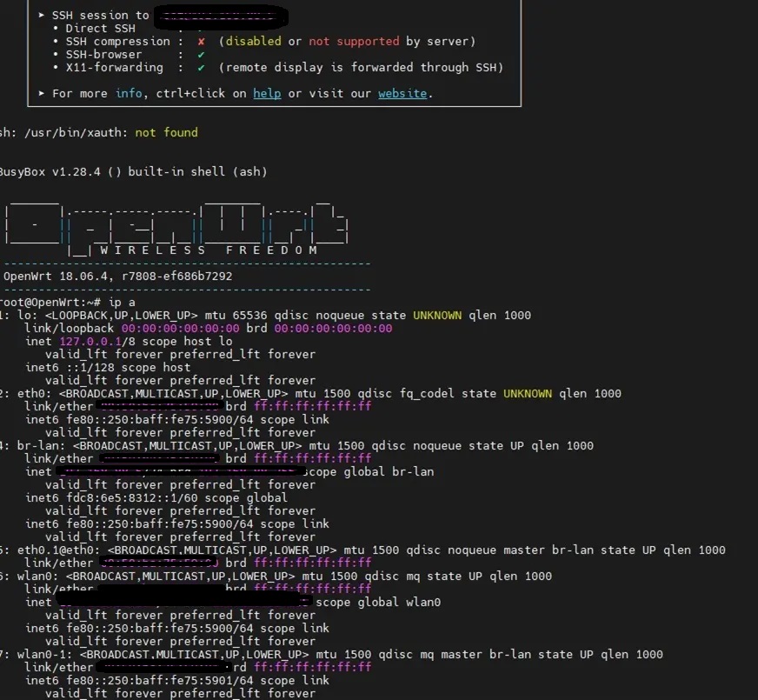Click the "ip a" command at the prompt
Viewport: 758px width, 700px height.
[x=122, y=302]
